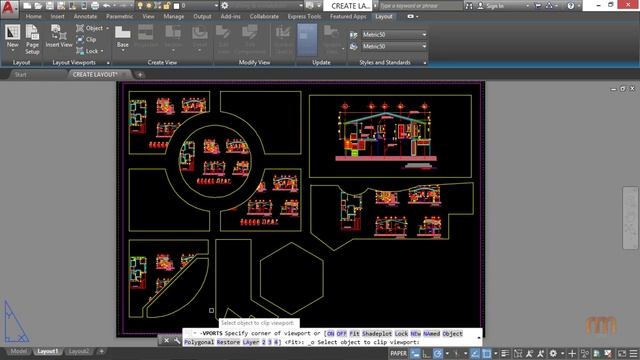Screen dimensions: 640x360
Task: Open the AutoCAD application menu logo
Action: [x=9, y=9]
